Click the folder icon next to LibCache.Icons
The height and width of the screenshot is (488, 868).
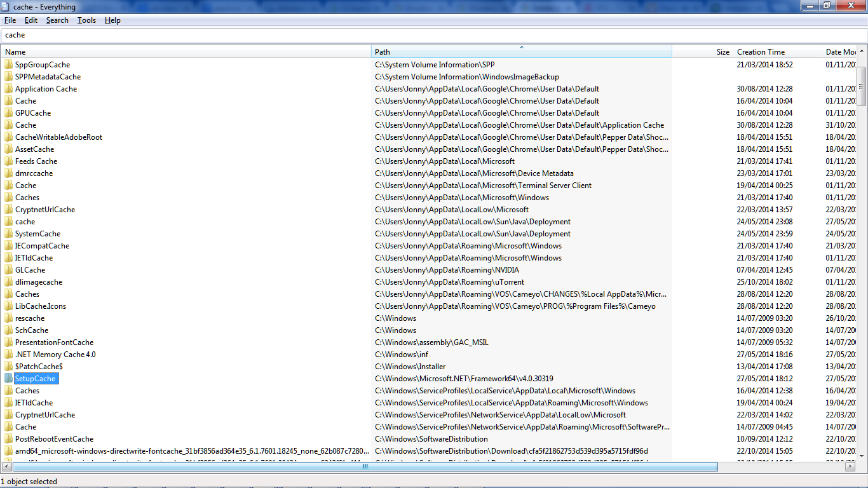(x=8, y=306)
